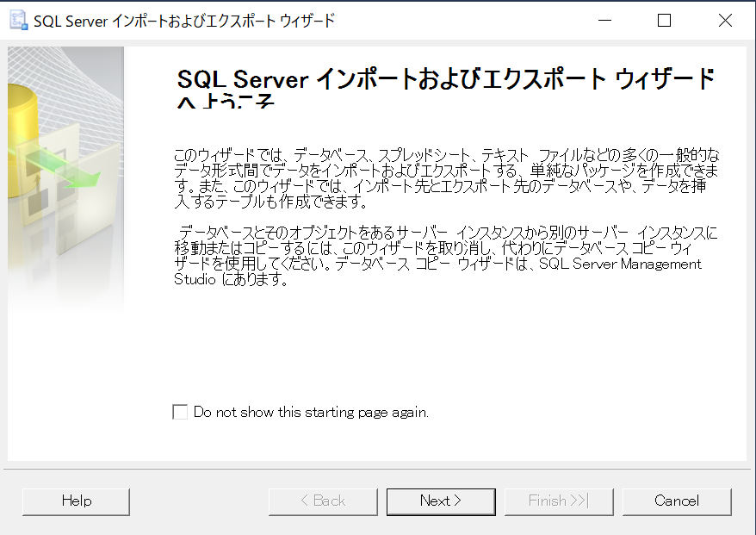Click the Help button

(76, 501)
